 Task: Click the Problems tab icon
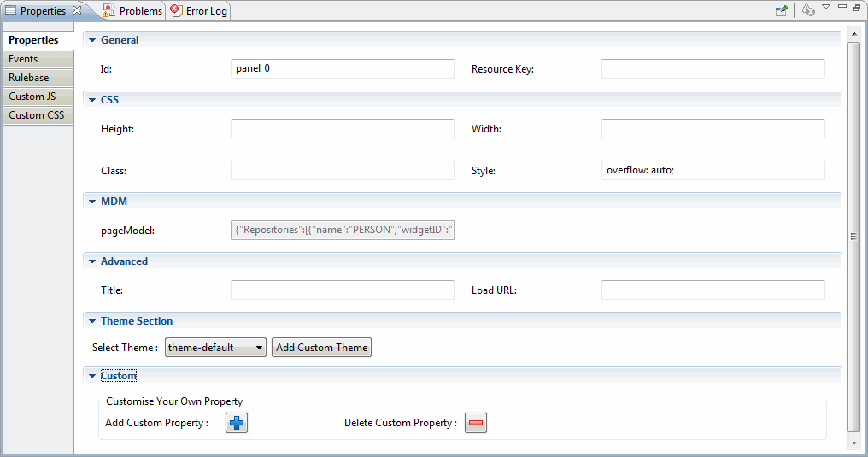tap(109, 10)
